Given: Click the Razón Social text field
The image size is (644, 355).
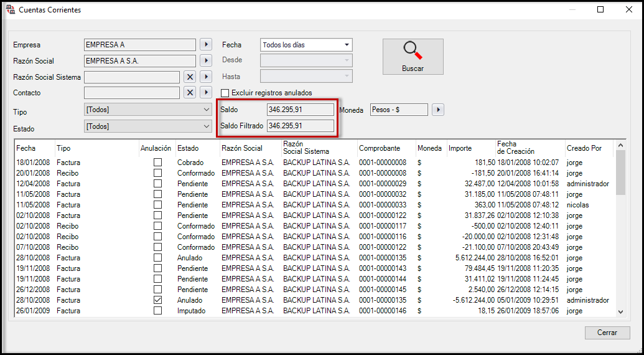Looking at the screenshot, I should pyautogui.click(x=139, y=61).
